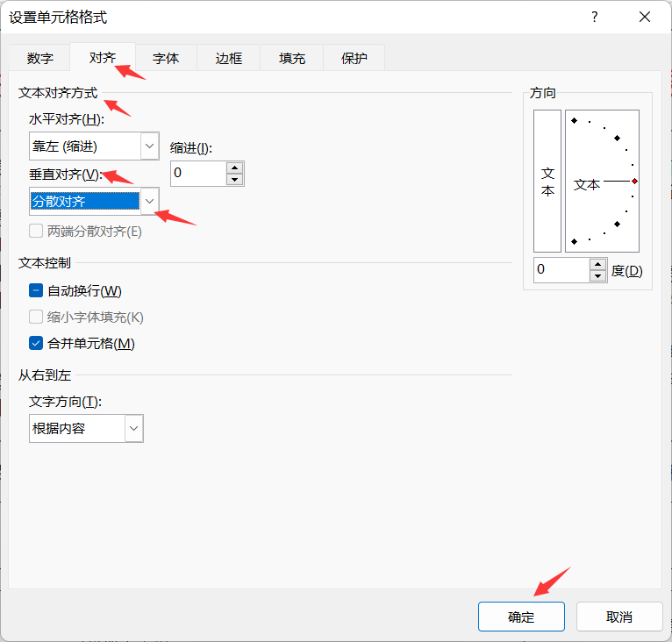Viewport: 672px width, 642px height.
Task: Toggle the 缩小字体填充 checkbox
Action: coord(36,317)
